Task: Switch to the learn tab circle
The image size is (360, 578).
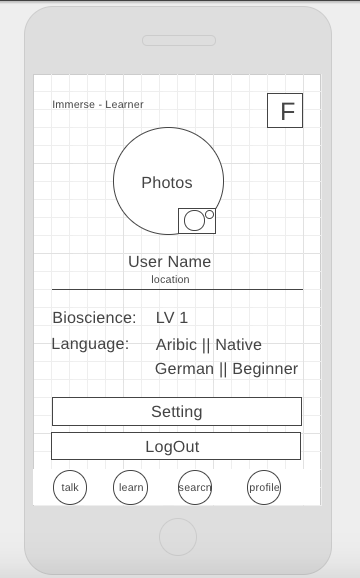Action: [130, 487]
